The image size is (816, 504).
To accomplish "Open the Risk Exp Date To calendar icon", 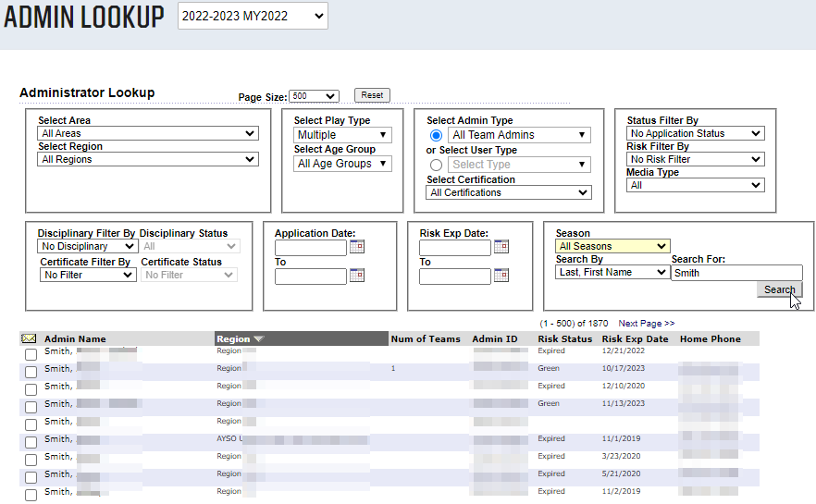I will point(501,275).
